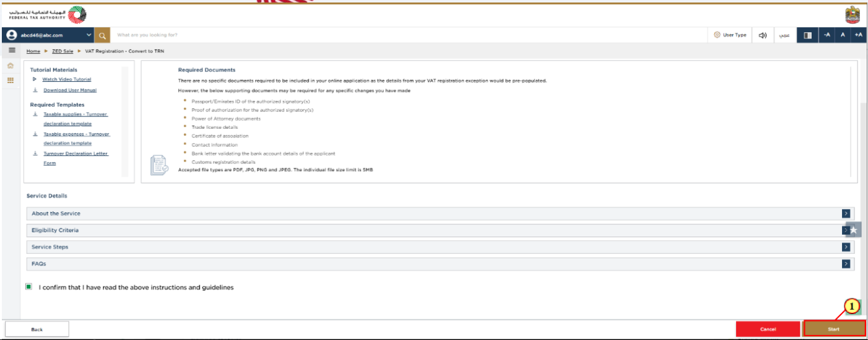Increase font size with +A icon
The height and width of the screenshot is (340, 868).
coord(858,35)
